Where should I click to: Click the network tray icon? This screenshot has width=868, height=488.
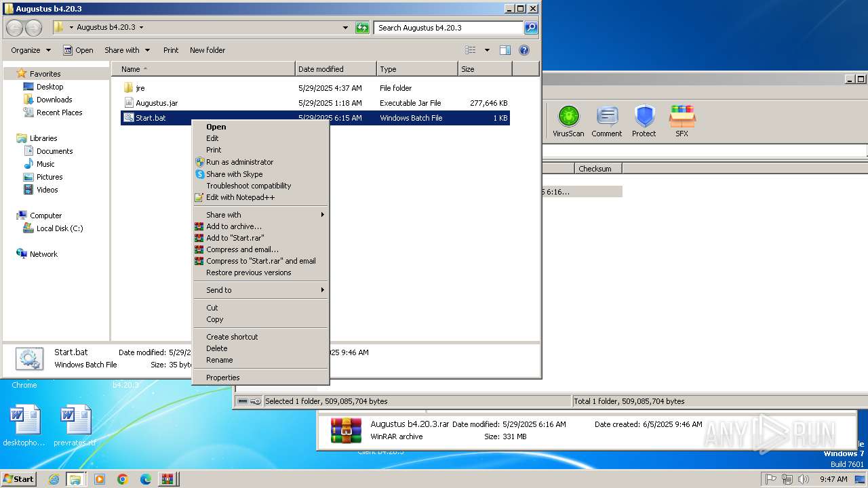coord(787,479)
